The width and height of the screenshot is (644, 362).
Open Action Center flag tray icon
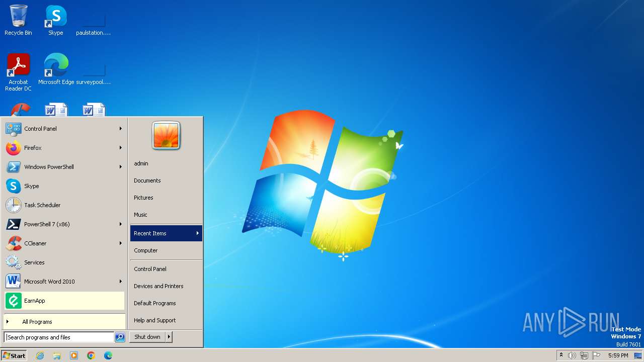click(596, 355)
